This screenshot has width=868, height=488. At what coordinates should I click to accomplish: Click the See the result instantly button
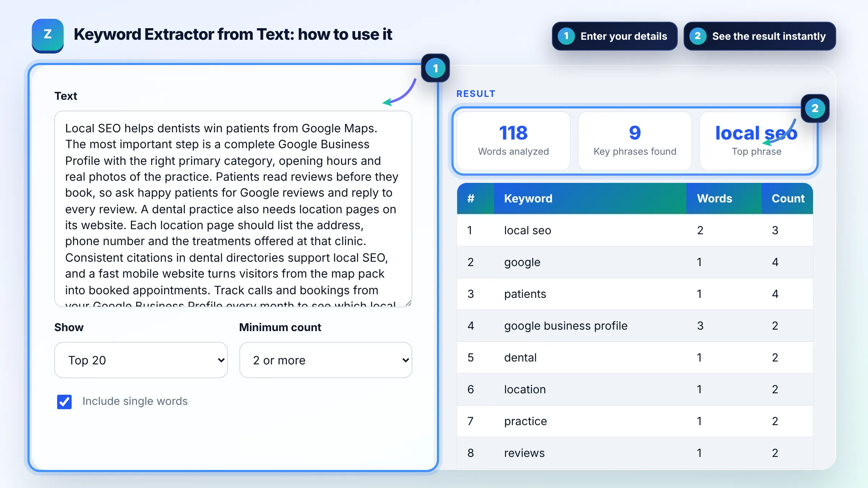(759, 36)
